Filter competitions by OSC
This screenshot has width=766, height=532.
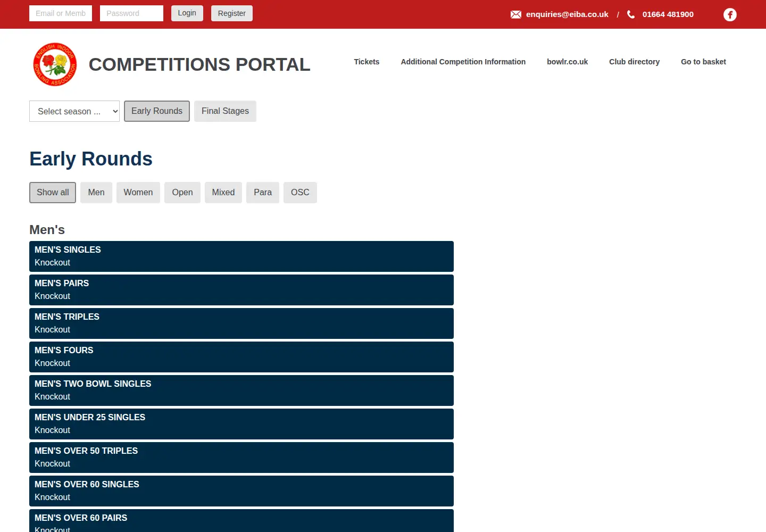point(300,193)
